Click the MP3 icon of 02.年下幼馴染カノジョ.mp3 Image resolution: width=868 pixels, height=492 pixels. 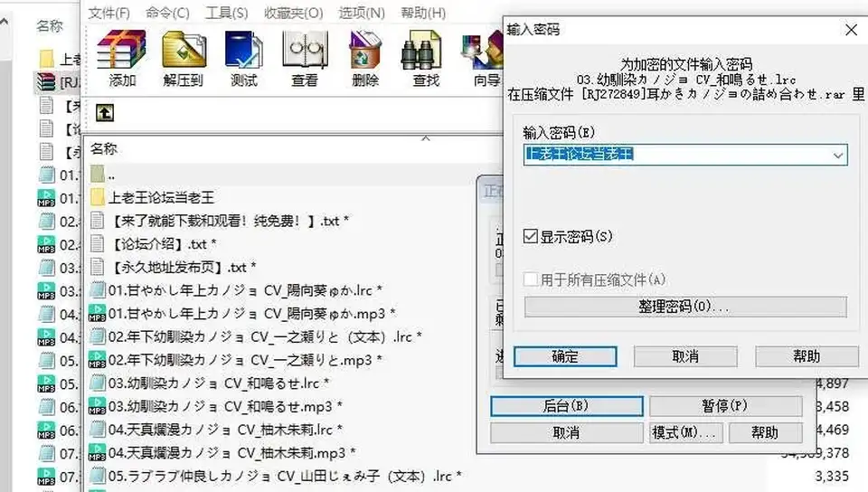[98, 360]
